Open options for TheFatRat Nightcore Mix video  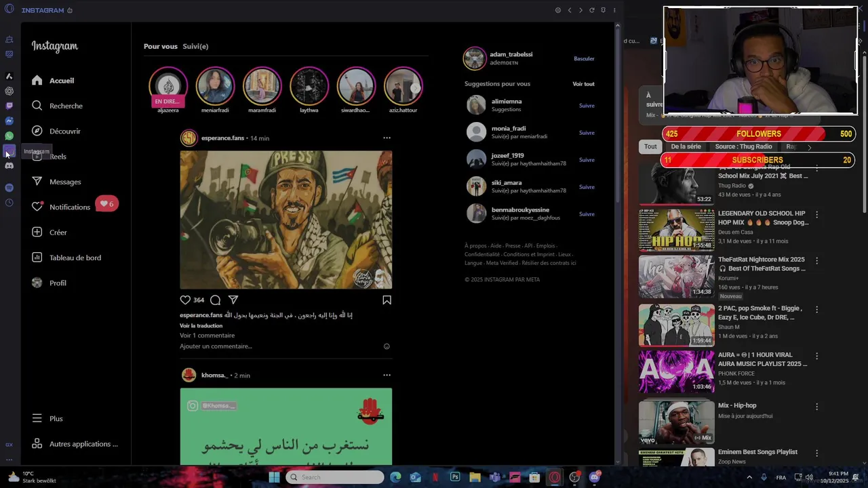[816, 260]
